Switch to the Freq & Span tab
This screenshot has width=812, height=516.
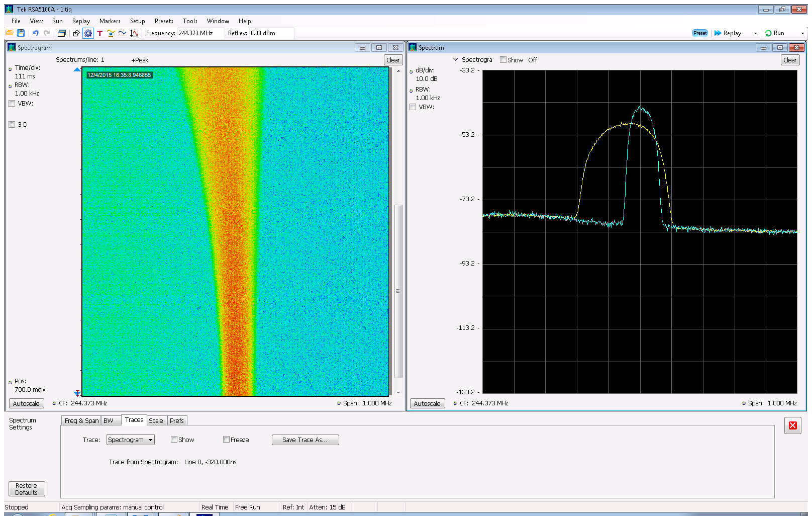point(81,421)
